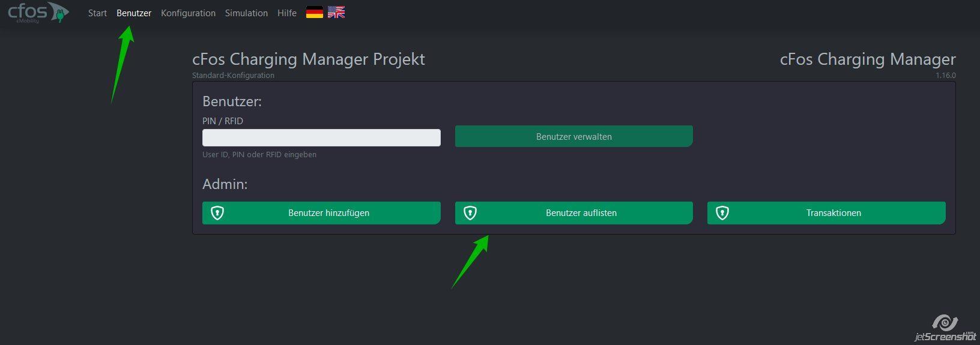This screenshot has height=345, width=980.
Task: Click the Benutzer auflisten label
Action: pos(581,213)
